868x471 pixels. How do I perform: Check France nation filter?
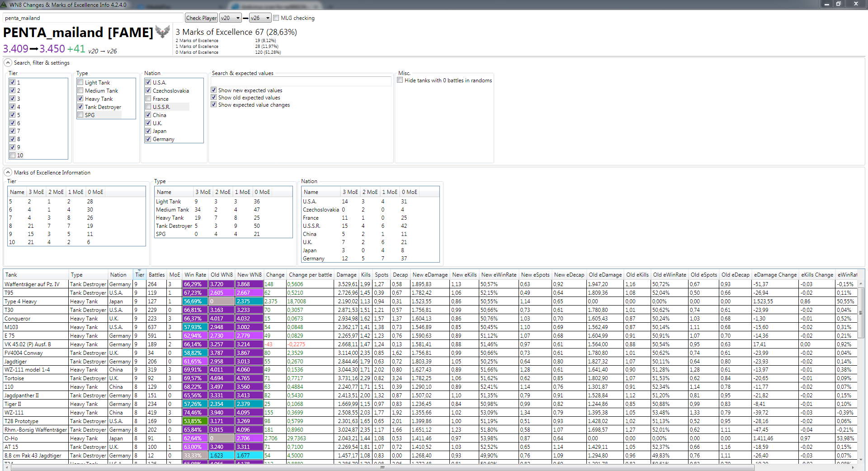[x=148, y=99]
